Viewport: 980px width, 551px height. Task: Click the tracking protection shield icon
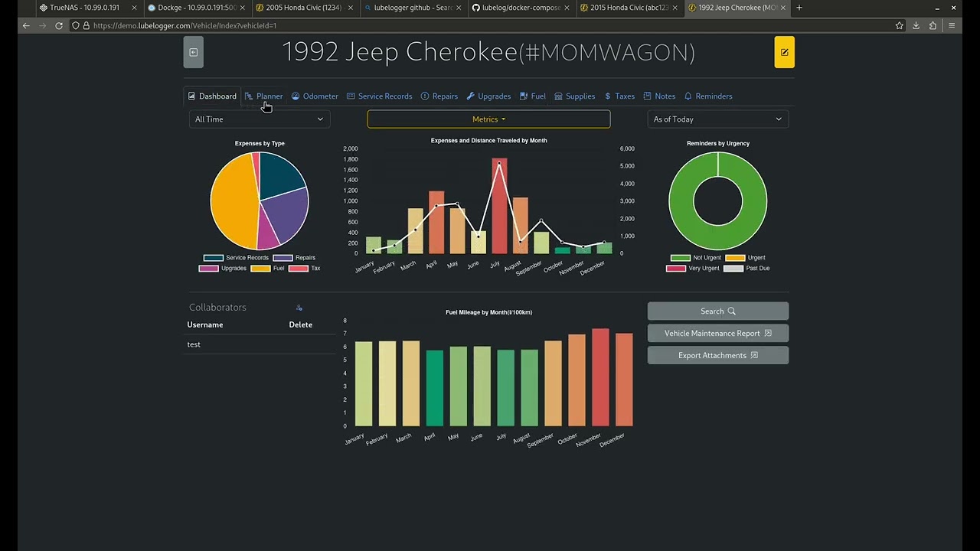tap(75, 25)
